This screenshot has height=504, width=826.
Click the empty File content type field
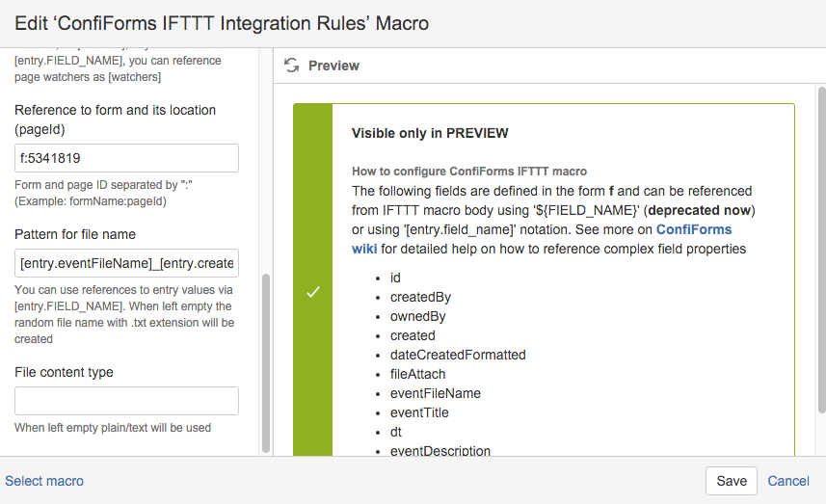pyautogui.click(x=126, y=401)
